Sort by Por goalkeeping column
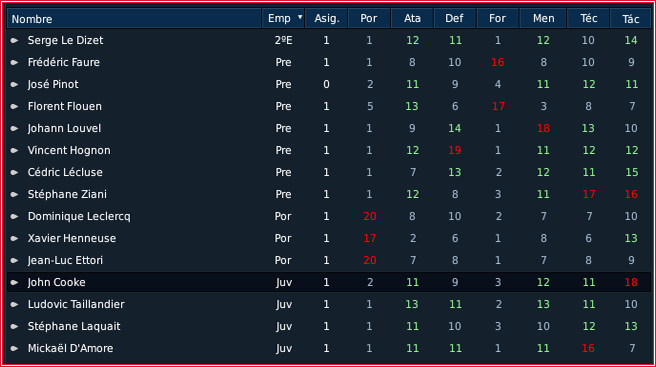The height and width of the screenshot is (367, 656). pyautogui.click(x=369, y=18)
